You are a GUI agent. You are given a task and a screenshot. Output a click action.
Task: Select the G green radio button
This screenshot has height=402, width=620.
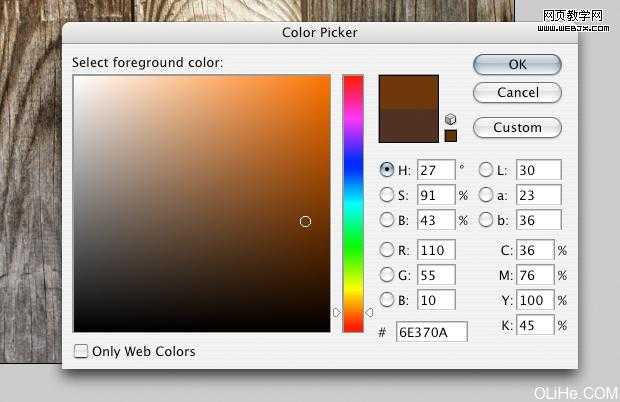(x=387, y=274)
